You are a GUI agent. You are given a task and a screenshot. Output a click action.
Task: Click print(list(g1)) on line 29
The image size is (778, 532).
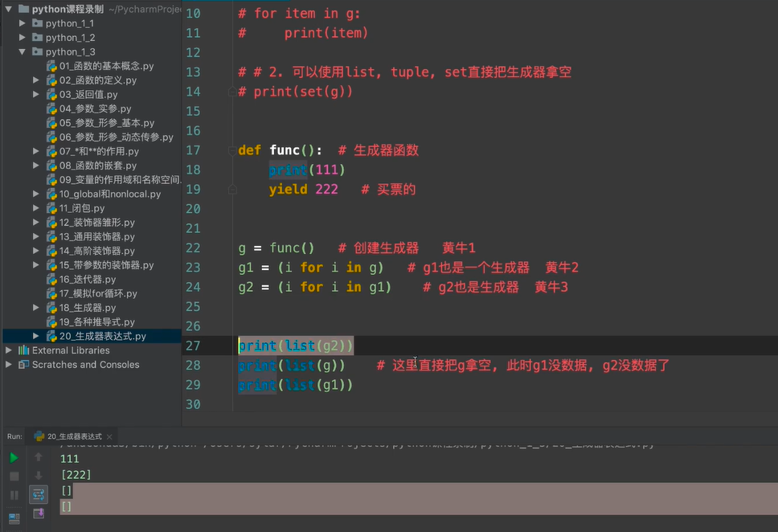click(x=296, y=385)
